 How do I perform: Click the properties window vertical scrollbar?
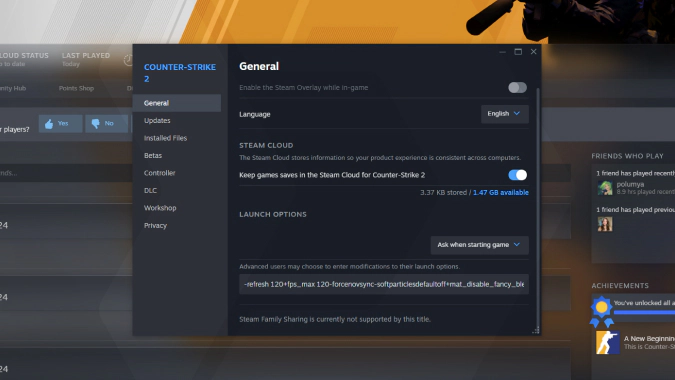[538, 207]
